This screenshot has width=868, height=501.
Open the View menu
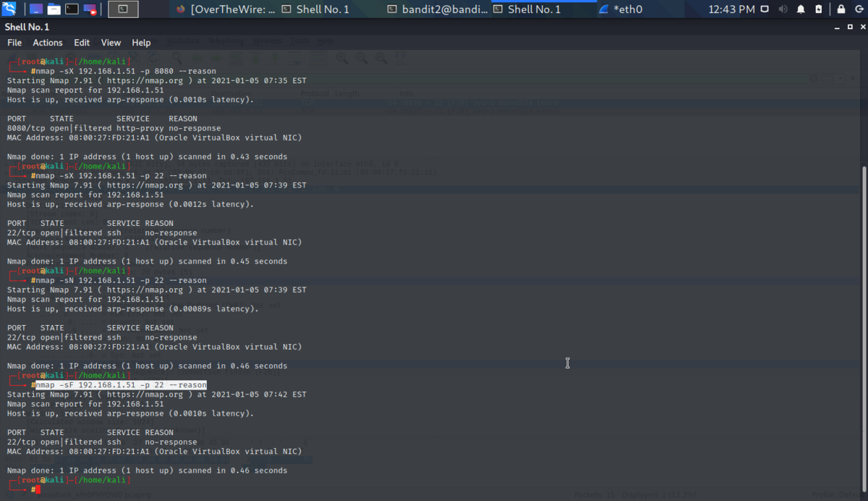coord(111,43)
